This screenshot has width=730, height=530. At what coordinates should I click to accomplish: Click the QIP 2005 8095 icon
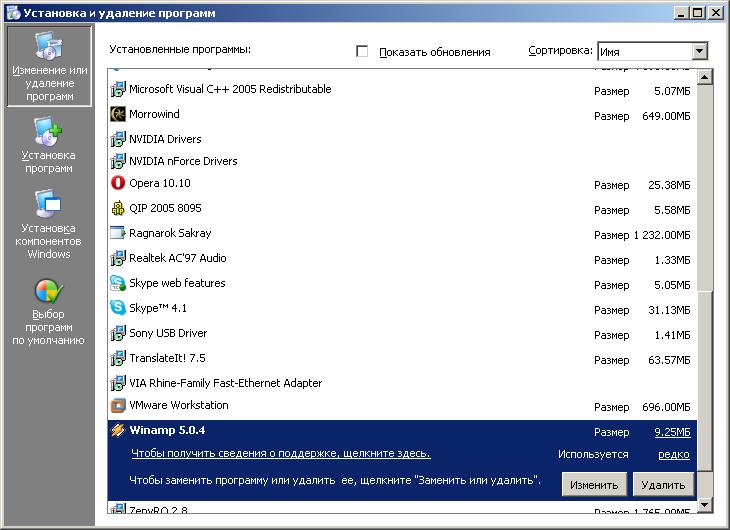[x=118, y=208]
